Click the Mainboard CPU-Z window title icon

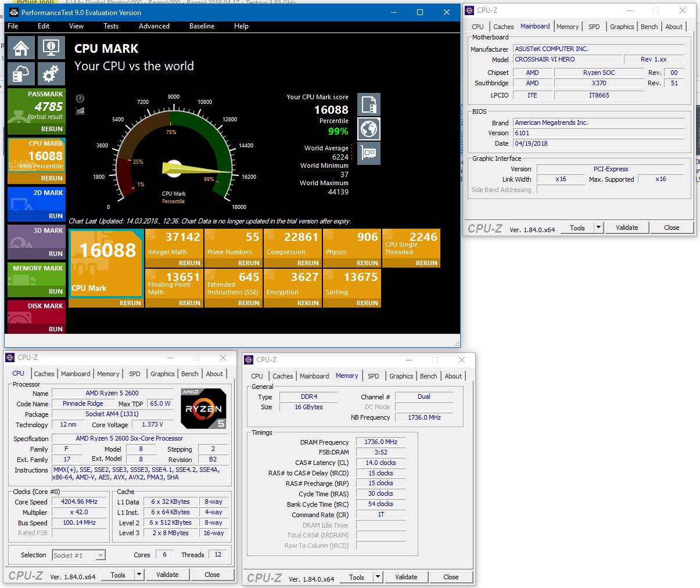469,10
